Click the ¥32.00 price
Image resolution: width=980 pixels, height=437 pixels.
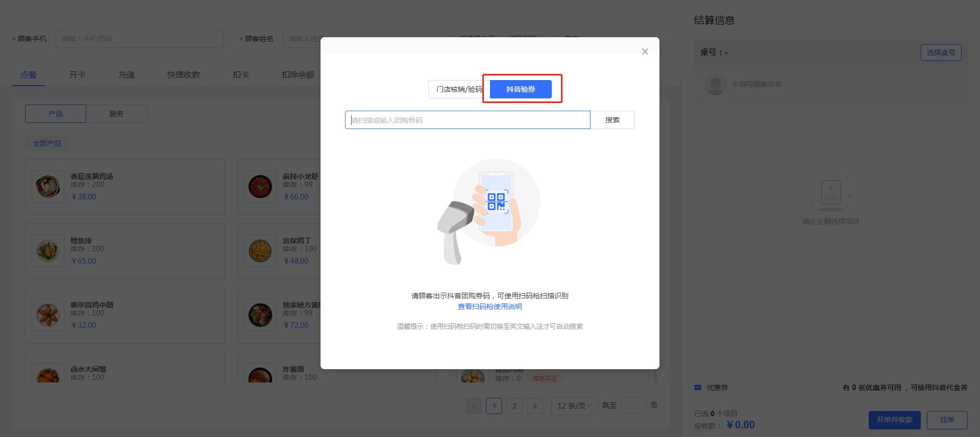(x=84, y=325)
